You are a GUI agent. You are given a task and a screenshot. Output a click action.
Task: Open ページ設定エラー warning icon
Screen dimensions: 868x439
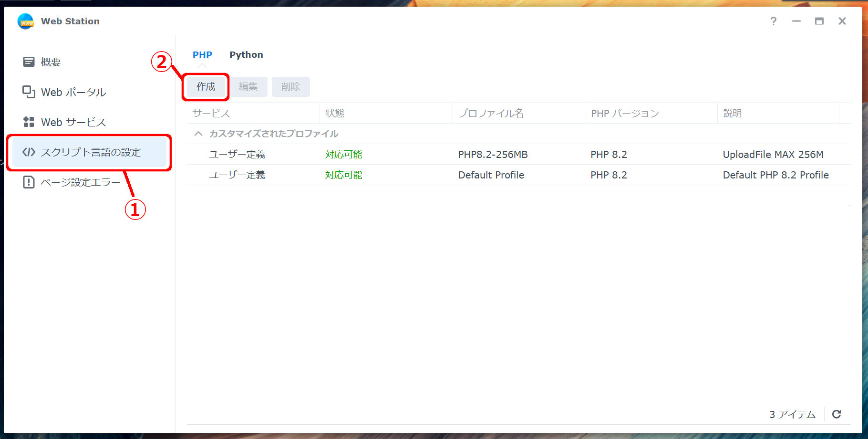(x=29, y=182)
